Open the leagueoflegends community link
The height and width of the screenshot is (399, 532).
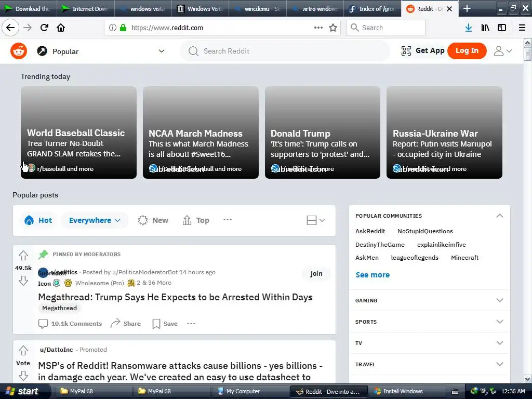tap(415, 258)
